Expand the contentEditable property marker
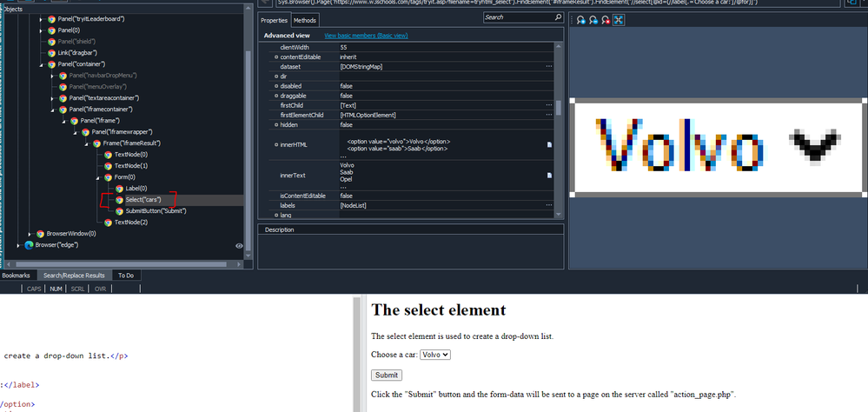Screen dimensions: 868x412 coord(276,57)
